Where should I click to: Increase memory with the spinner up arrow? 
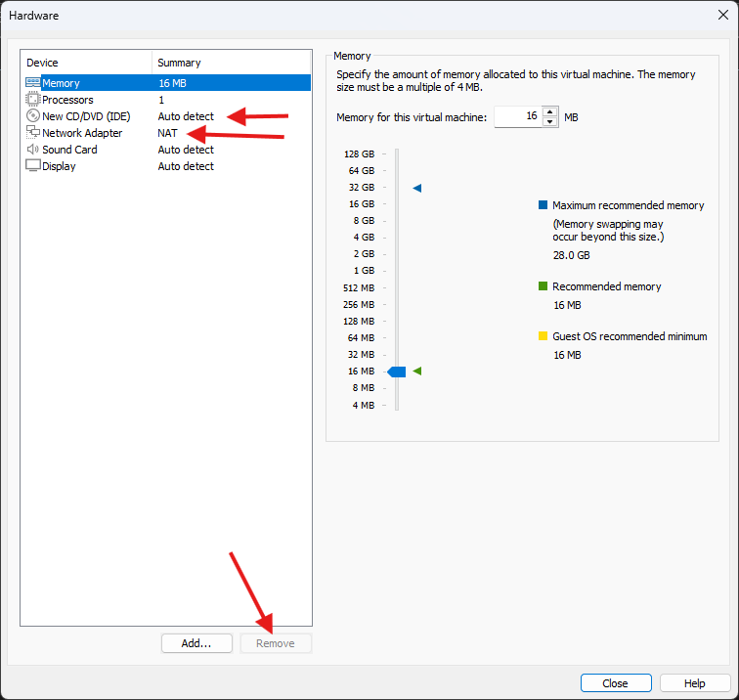coord(550,111)
